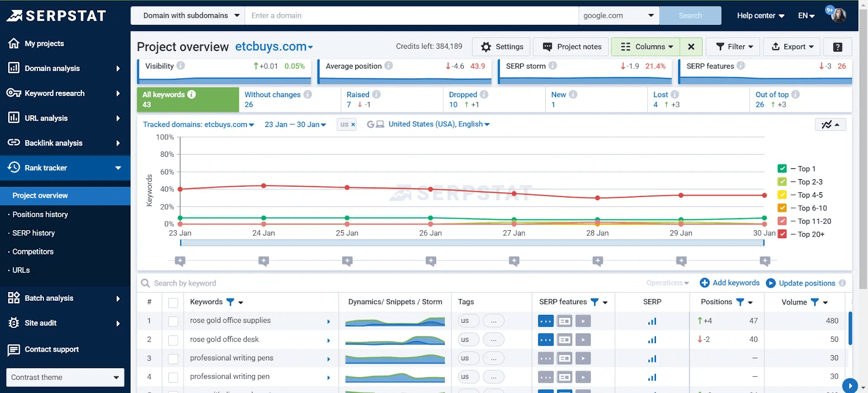
Task: Toggle Top 2-3 legend checkbox
Action: [782, 182]
